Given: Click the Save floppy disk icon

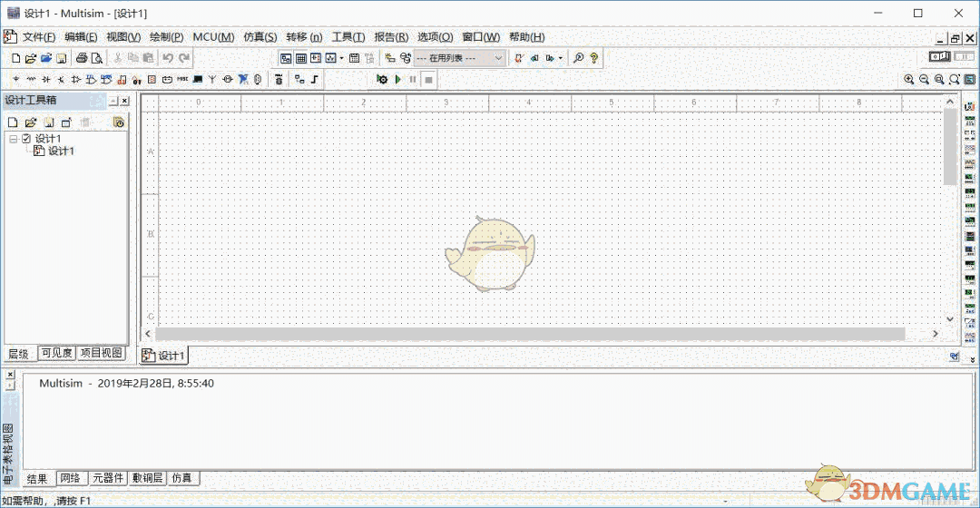Looking at the screenshot, I should (62, 58).
